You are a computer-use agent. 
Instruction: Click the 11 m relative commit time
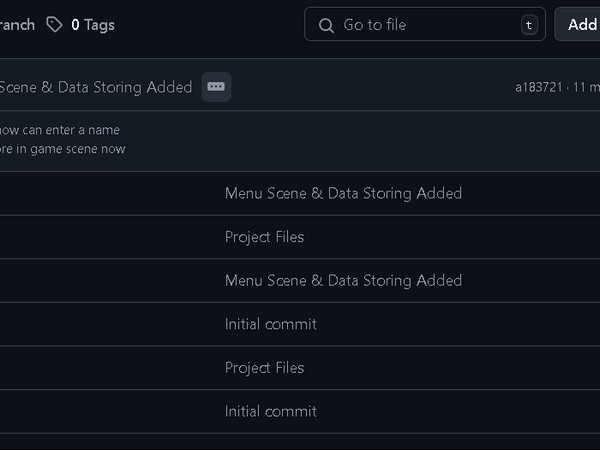(x=586, y=87)
